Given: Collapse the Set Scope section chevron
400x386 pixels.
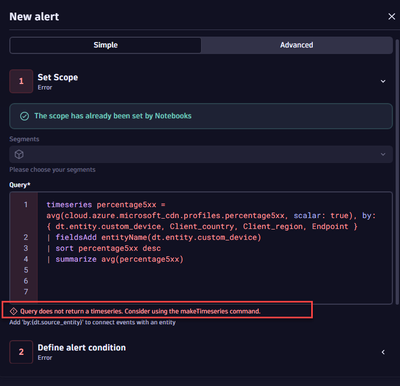Looking at the screenshot, I should [x=383, y=81].
